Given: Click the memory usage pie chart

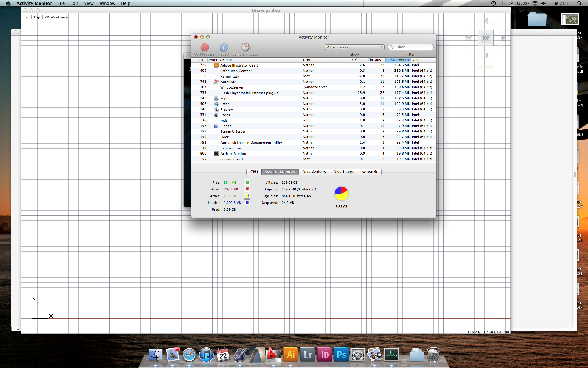Looking at the screenshot, I should 341,194.
